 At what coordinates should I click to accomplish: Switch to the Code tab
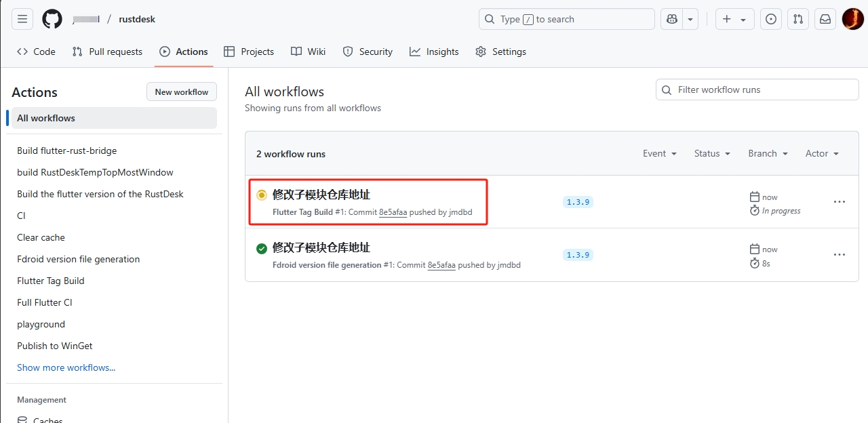36,52
